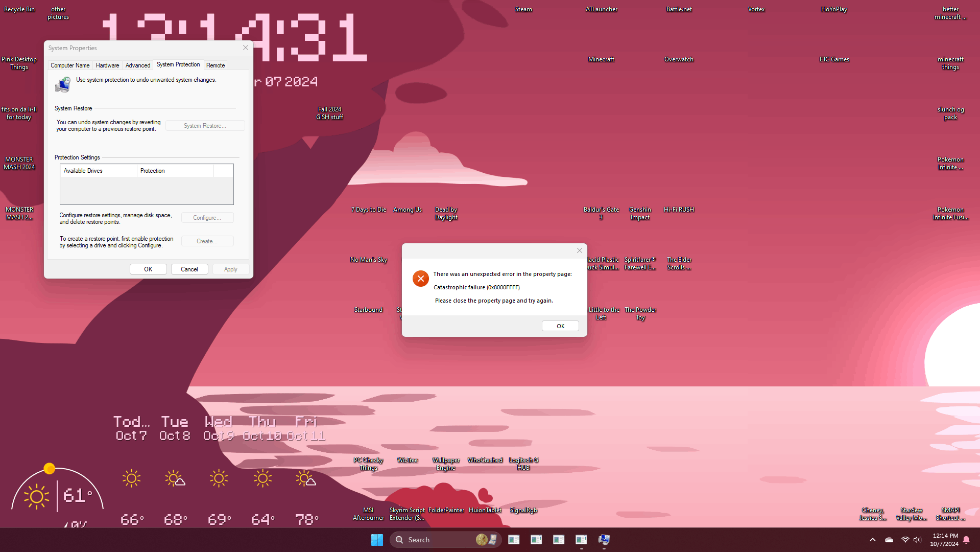Click the red error icon in the dialog
This screenshot has height=552, width=980.
click(x=421, y=279)
